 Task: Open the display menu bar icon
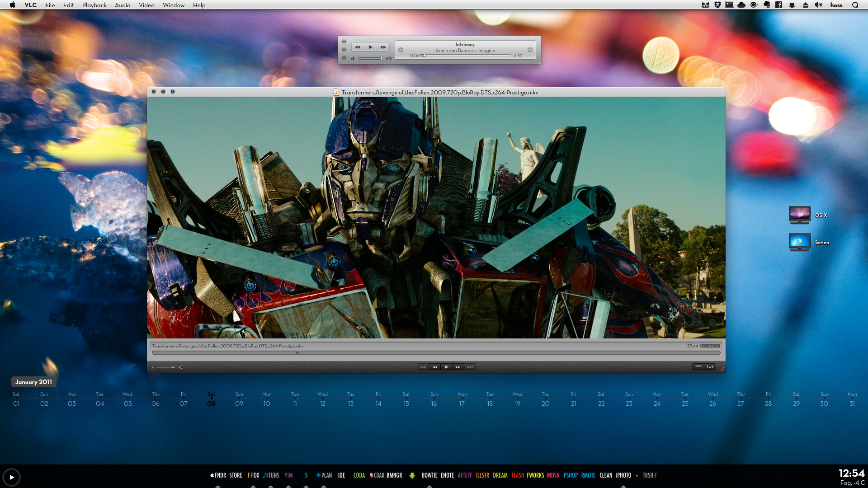[x=792, y=5]
